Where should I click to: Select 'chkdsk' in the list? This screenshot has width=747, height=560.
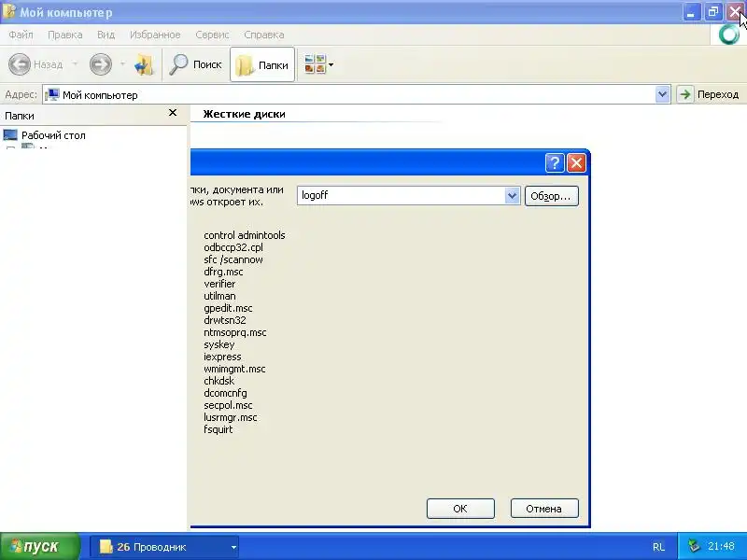pyautogui.click(x=218, y=381)
